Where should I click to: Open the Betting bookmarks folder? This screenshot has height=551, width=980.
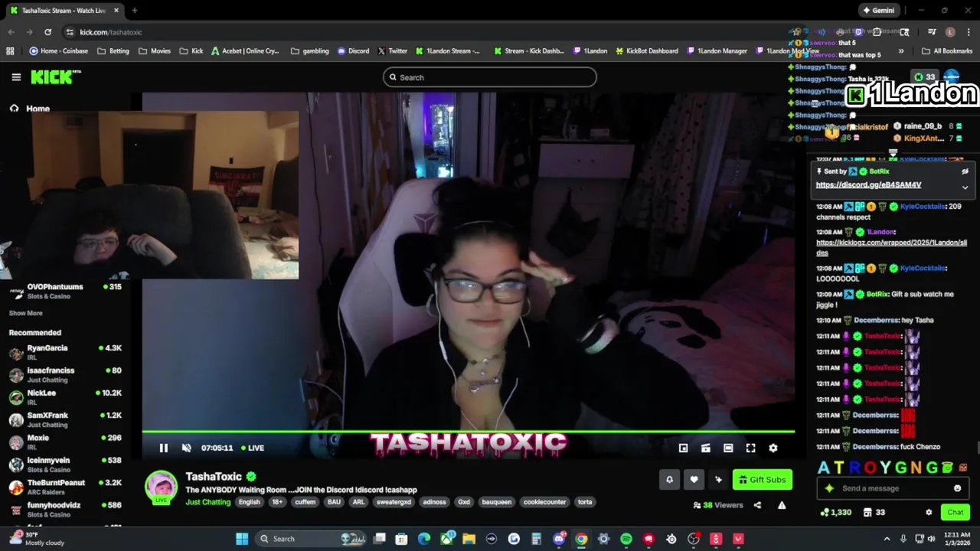113,51
